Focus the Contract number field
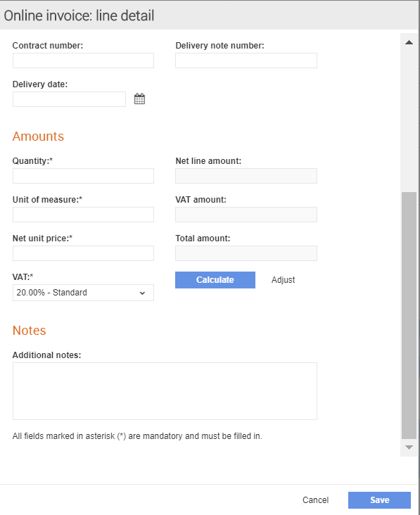Screen dimensions: 420x515 tap(83, 61)
